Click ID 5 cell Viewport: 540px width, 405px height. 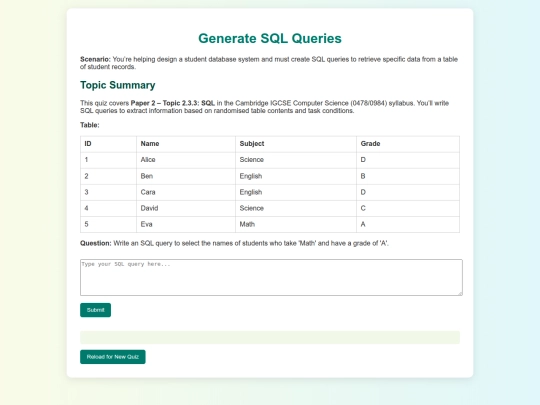click(108, 224)
